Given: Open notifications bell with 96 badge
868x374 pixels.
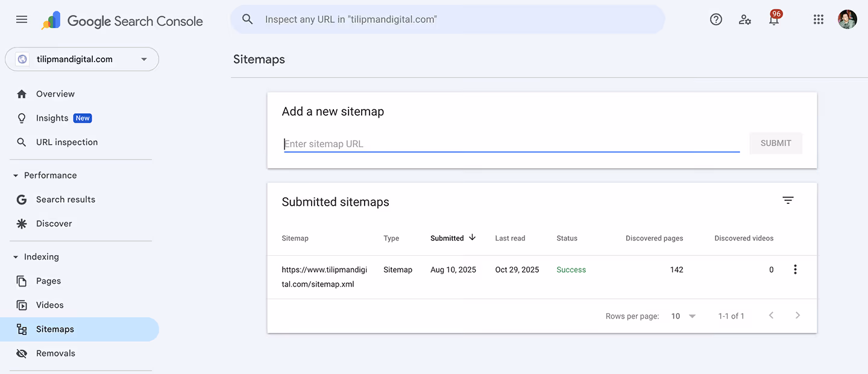Looking at the screenshot, I should pyautogui.click(x=774, y=19).
